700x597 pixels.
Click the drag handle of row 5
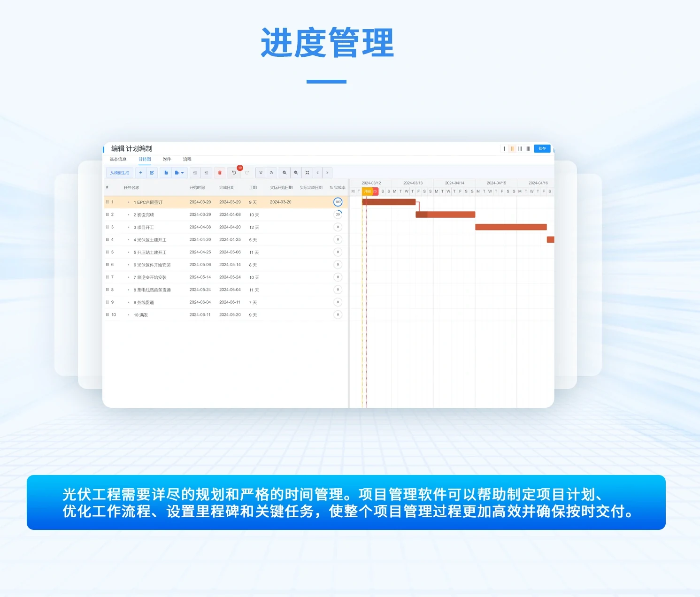108,252
